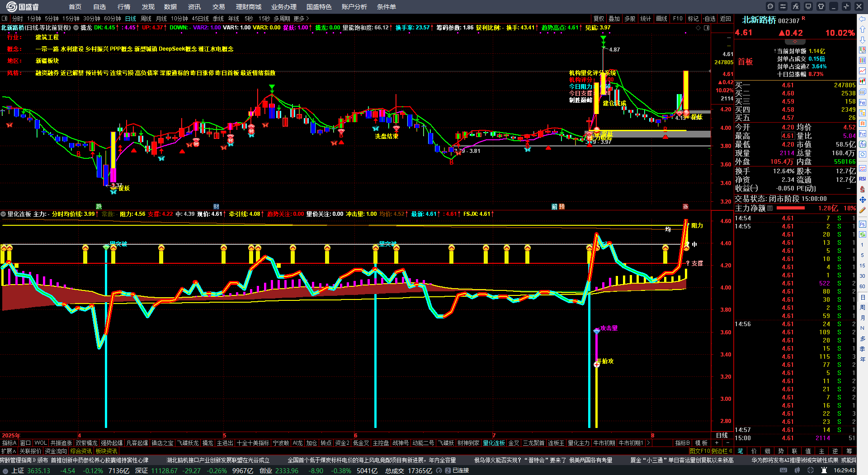Open the F10 info sidebar icon
Screen dimensions: 868x475
tap(863, 102)
